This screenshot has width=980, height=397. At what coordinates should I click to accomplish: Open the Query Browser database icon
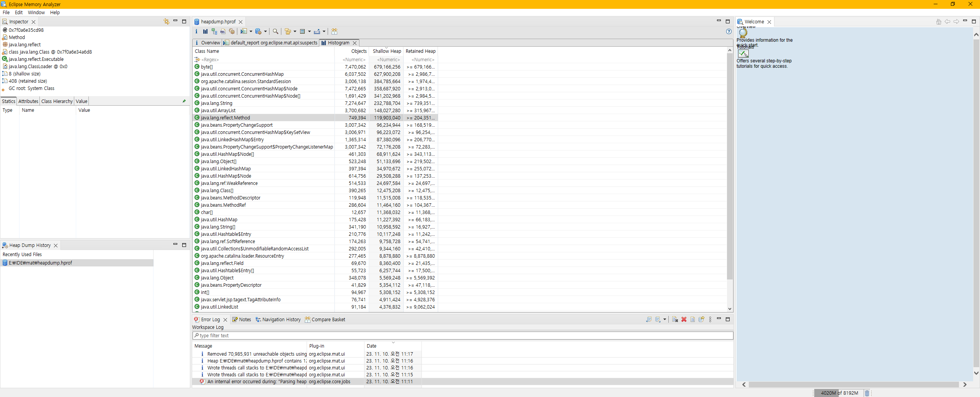pos(258,31)
